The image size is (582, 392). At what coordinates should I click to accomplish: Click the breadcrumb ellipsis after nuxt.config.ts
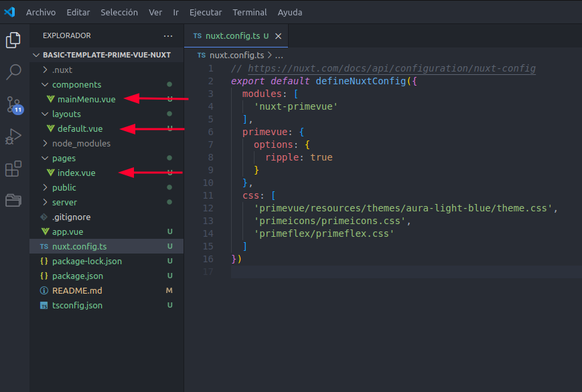(x=279, y=56)
